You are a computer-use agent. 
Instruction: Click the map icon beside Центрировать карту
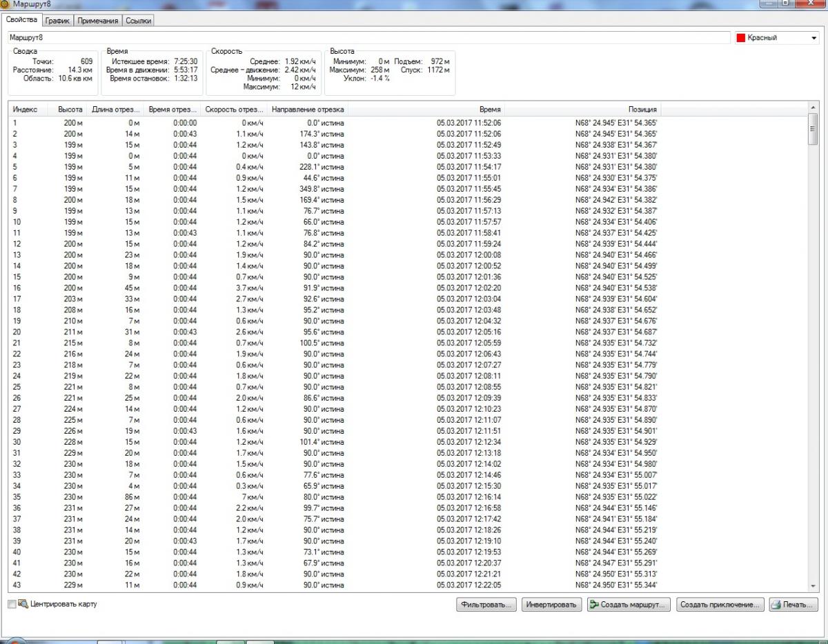(23, 604)
